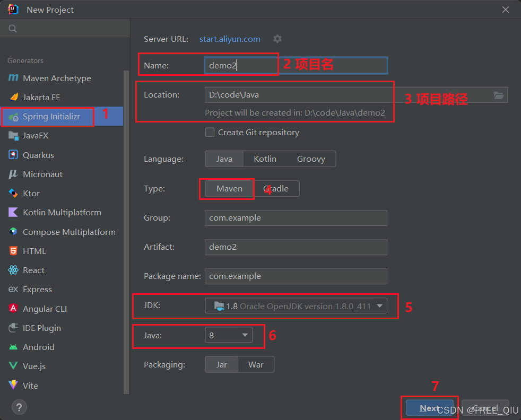This screenshot has width=521, height=420.
Task: Click the search magnifier icon
Action: (13, 29)
